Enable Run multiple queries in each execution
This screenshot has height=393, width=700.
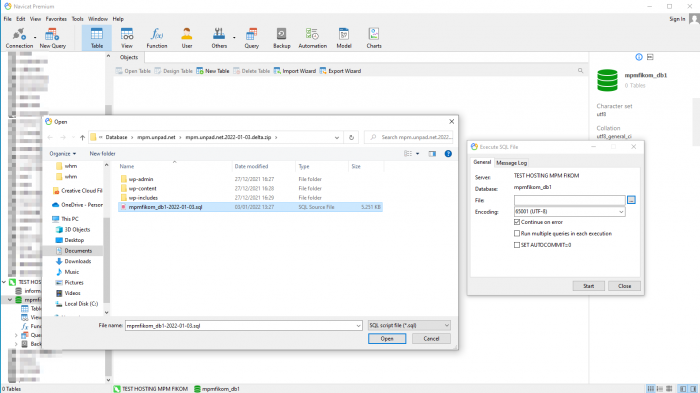tap(517, 233)
